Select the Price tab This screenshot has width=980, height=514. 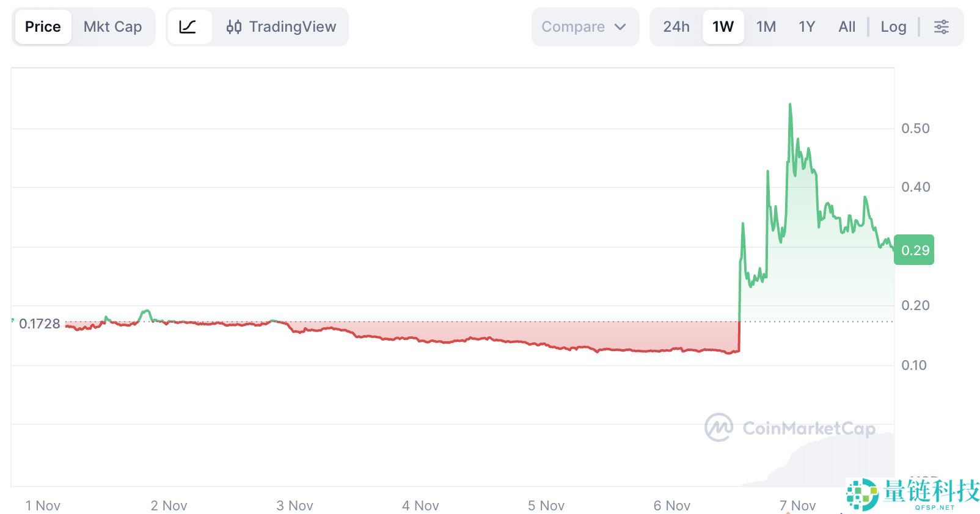[x=43, y=27]
